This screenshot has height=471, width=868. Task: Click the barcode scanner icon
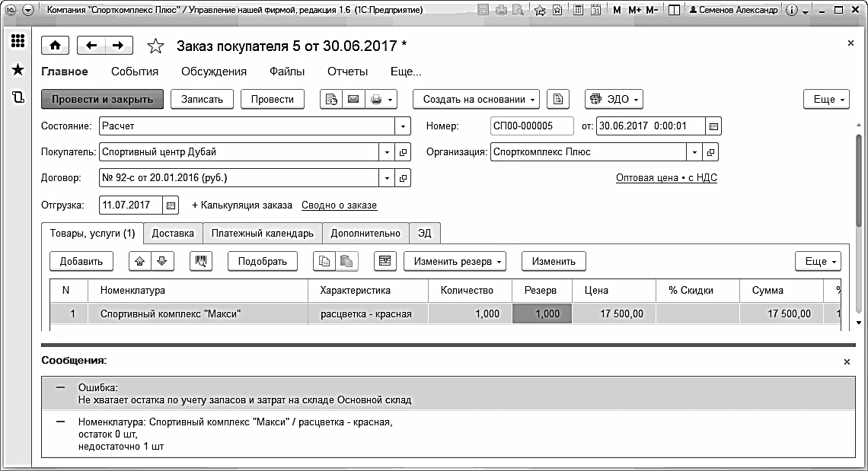point(201,261)
